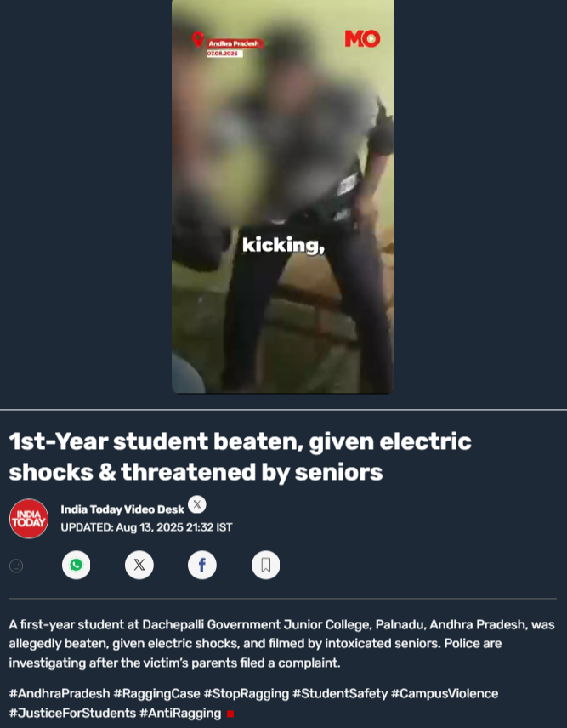Bookmark this article with the save icon

(x=266, y=565)
